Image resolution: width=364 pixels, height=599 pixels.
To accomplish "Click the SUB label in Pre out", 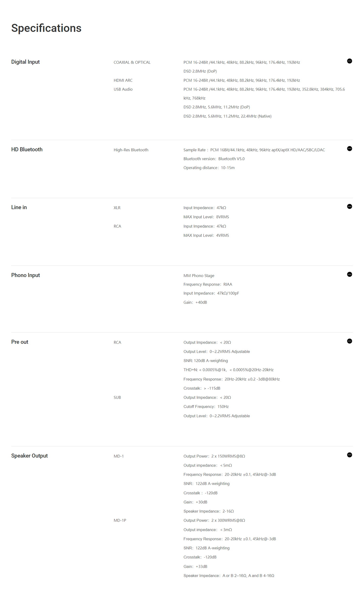I will (x=117, y=397).
